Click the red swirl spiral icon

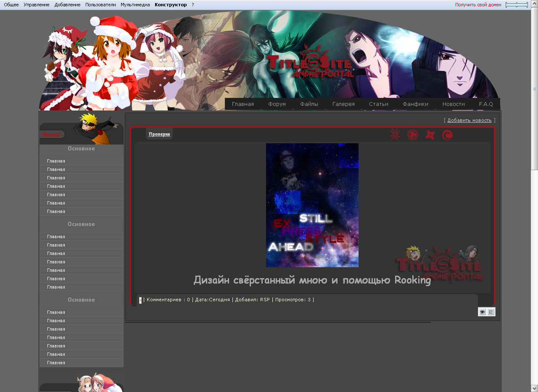pyautogui.click(x=448, y=135)
